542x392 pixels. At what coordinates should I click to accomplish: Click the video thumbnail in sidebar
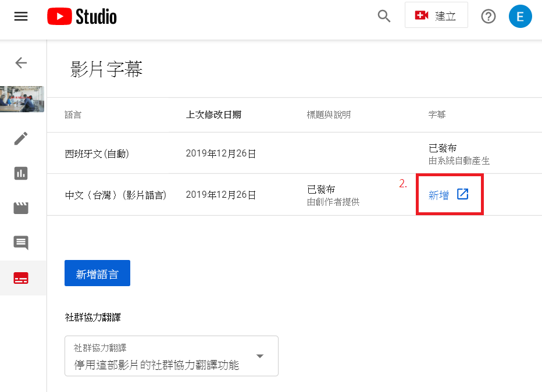click(x=22, y=99)
